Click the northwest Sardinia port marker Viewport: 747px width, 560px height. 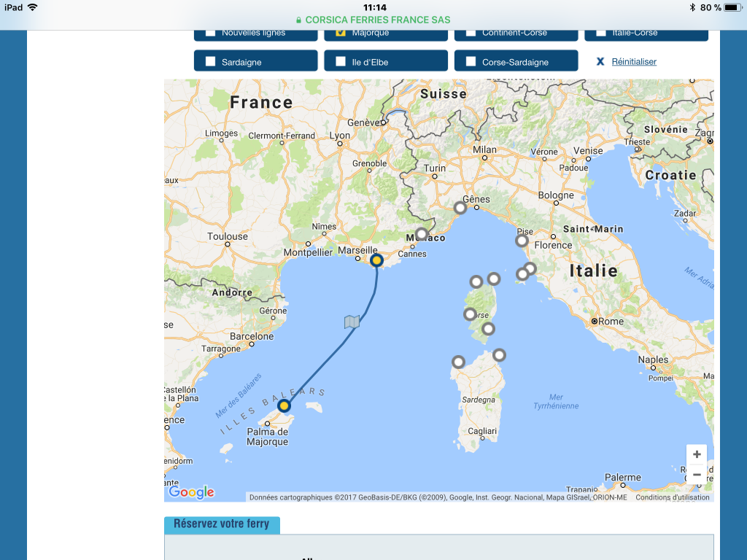tap(457, 361)
